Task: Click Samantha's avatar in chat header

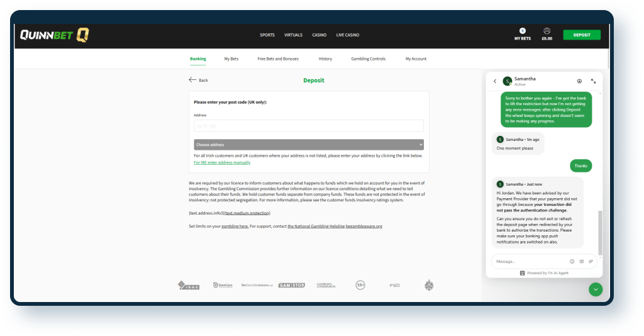Action: pos(508,81)
